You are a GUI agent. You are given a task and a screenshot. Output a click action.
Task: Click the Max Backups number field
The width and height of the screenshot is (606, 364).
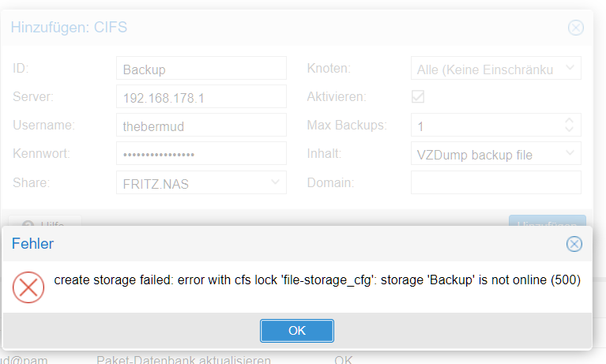pyautogui.click(x=487, y=125)
